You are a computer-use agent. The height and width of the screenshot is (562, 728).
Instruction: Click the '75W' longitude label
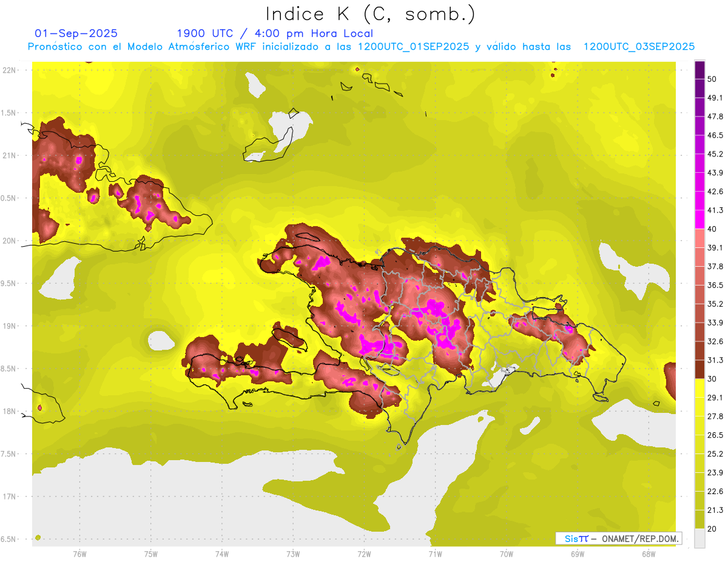tap(150, 554)
